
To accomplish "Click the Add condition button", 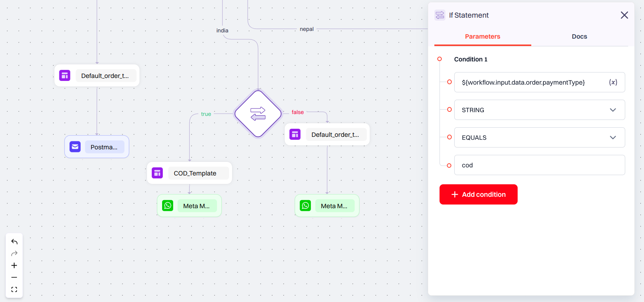I will point(479,194).
